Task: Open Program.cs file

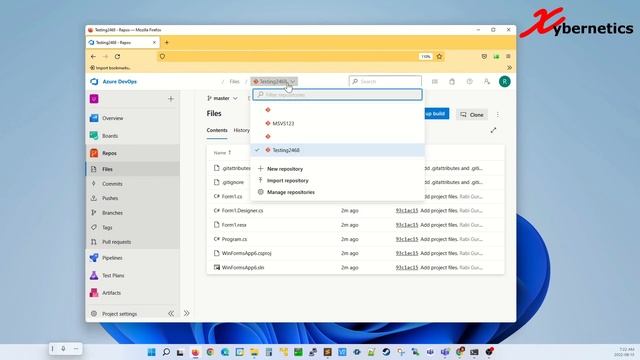Action: click(x=234, y=239)
